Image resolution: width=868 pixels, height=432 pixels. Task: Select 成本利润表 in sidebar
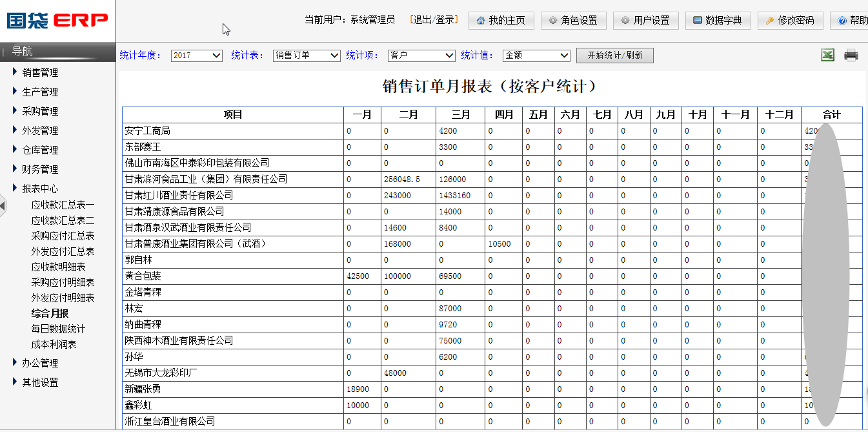click(x=54, y=344)
